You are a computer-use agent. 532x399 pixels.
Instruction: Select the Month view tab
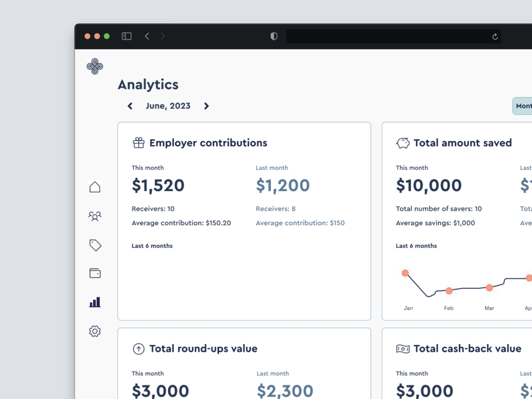pos(523,106)
